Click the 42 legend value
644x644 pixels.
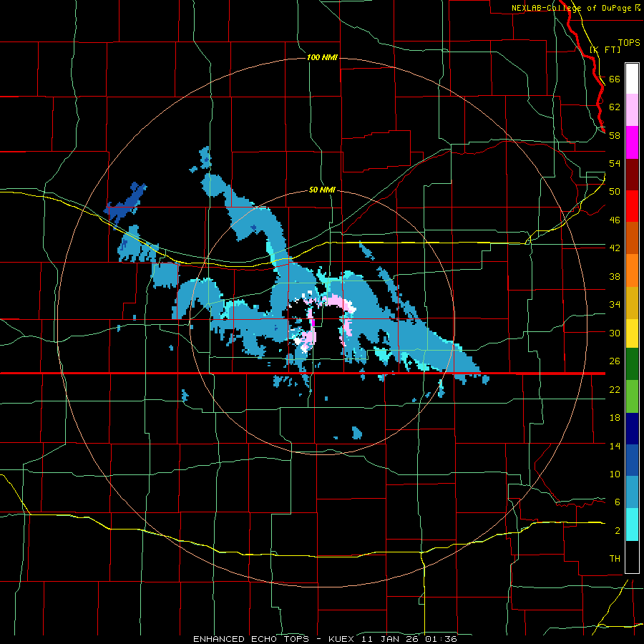[615, 248]
